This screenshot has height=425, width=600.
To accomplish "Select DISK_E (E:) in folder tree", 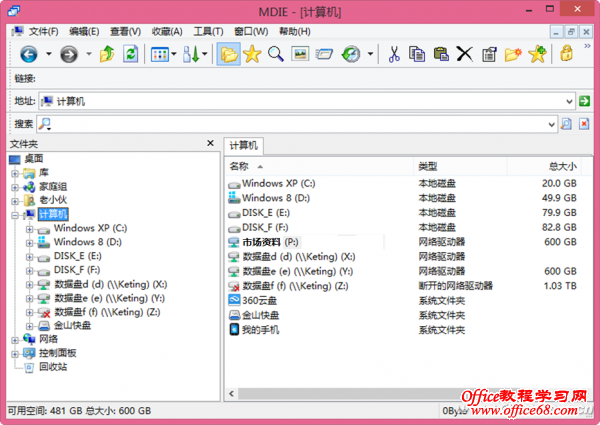I will coord(78,256).
